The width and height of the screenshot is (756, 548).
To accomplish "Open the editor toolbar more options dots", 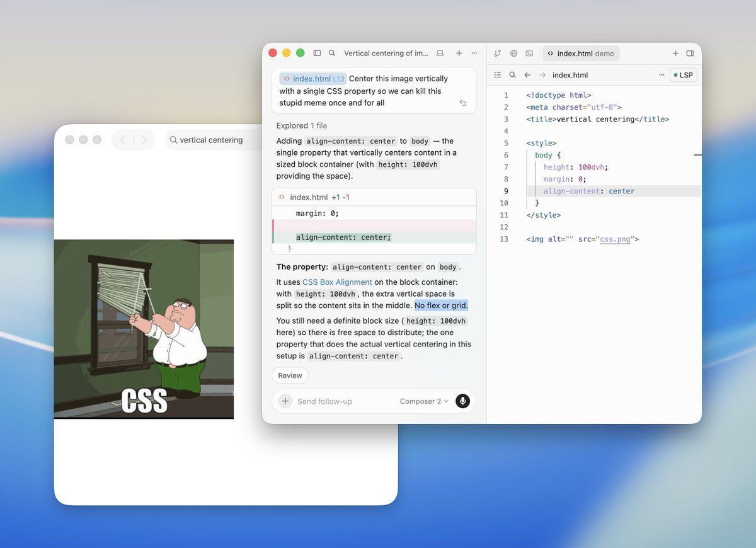I will pos(661,75).
